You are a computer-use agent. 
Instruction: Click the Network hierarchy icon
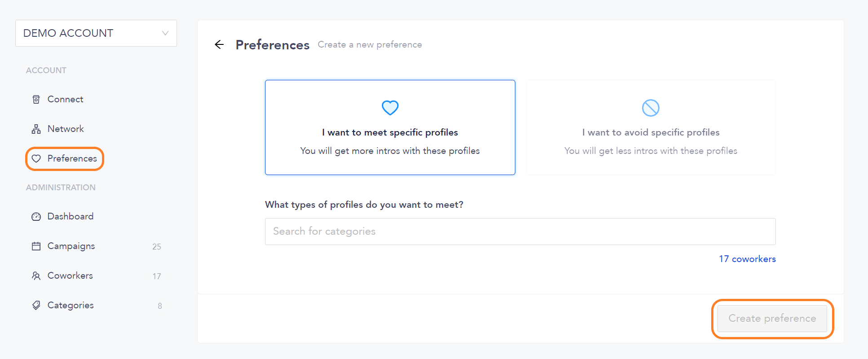click(36, 129)
